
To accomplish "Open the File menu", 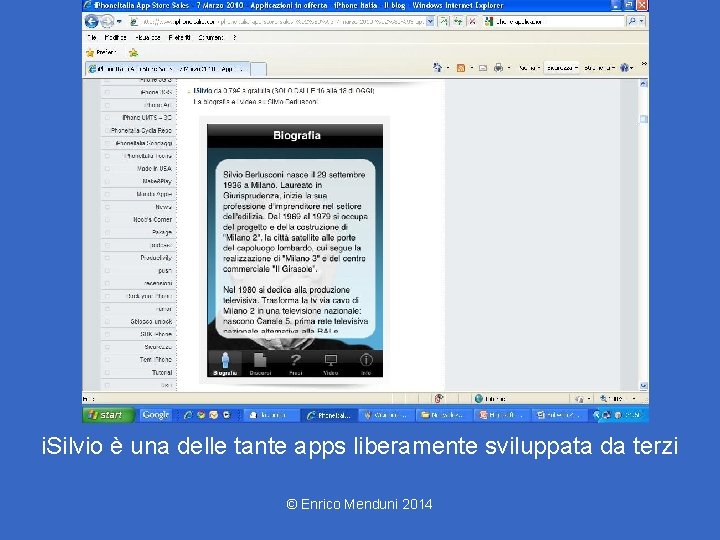I will [92, 38].
